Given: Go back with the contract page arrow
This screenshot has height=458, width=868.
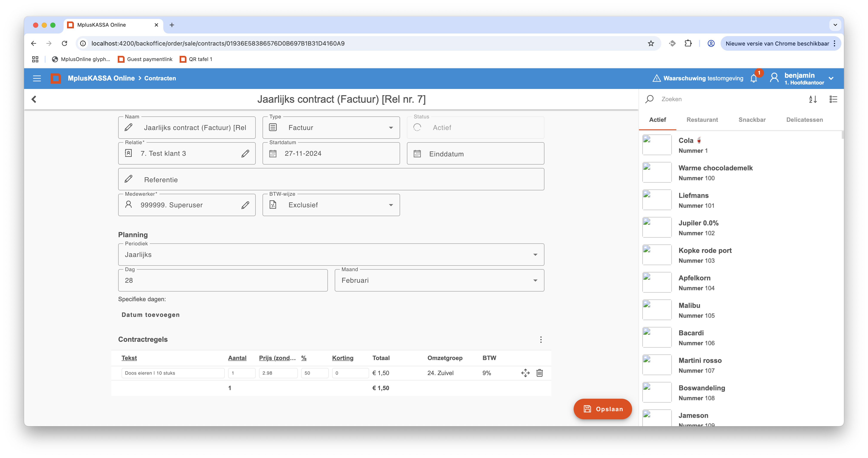Looking at the screenshot, I should pos(34,99).
